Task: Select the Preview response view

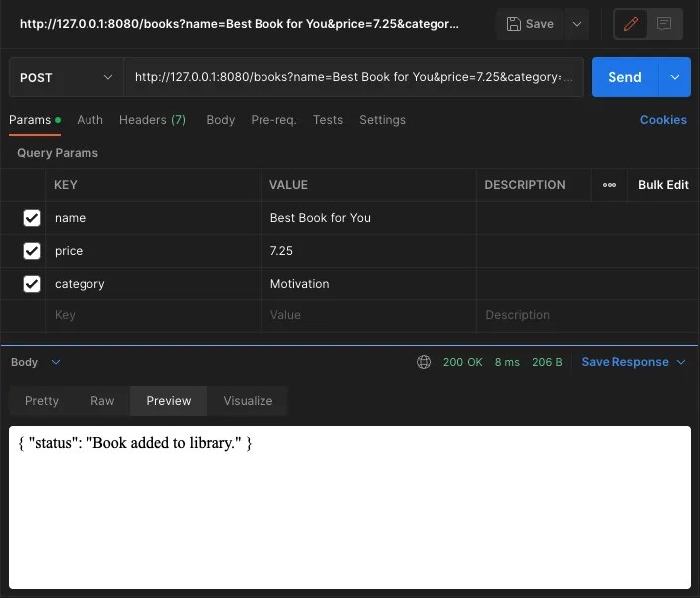Action: coord(169,401)
